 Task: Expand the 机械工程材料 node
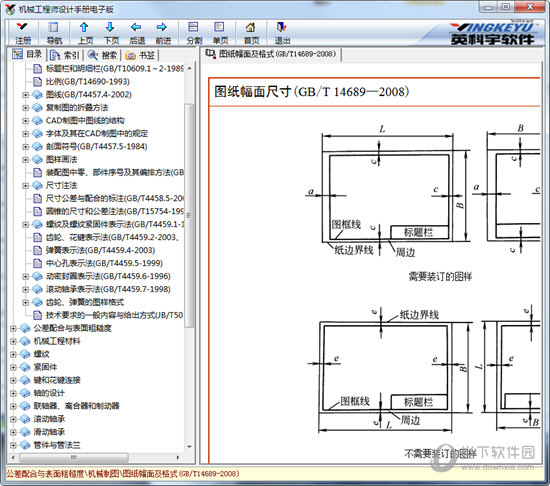pos(13,341)
